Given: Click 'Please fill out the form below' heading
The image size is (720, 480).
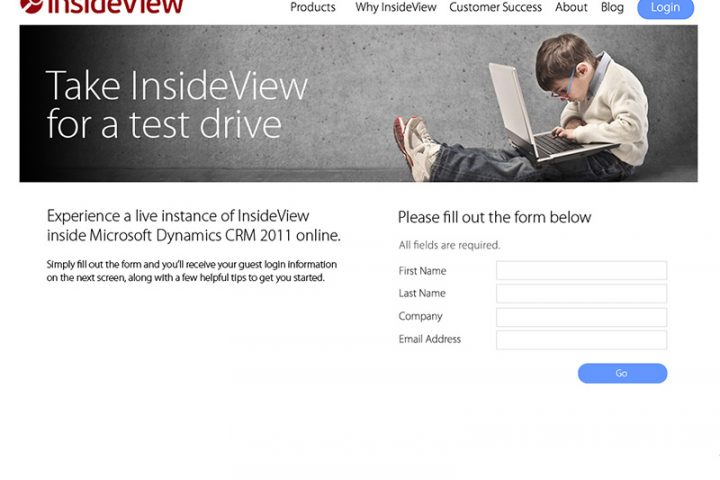Looking at the screenshot, I should (494, 217).
